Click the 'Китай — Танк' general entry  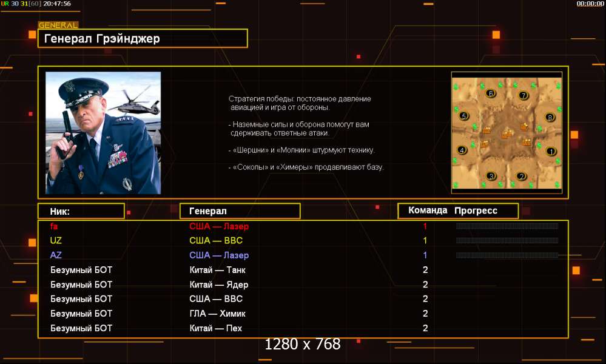tap(217, 270)
